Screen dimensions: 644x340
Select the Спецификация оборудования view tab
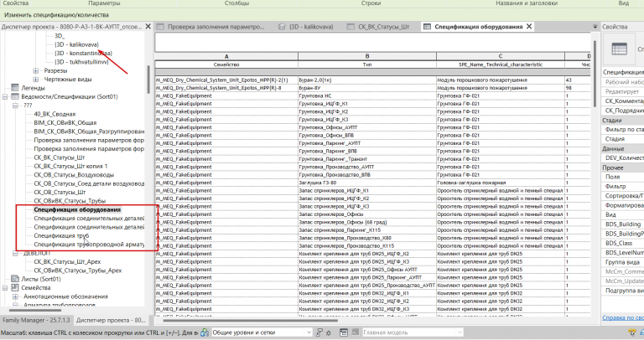pyautogui.click(x=479, y=27)
